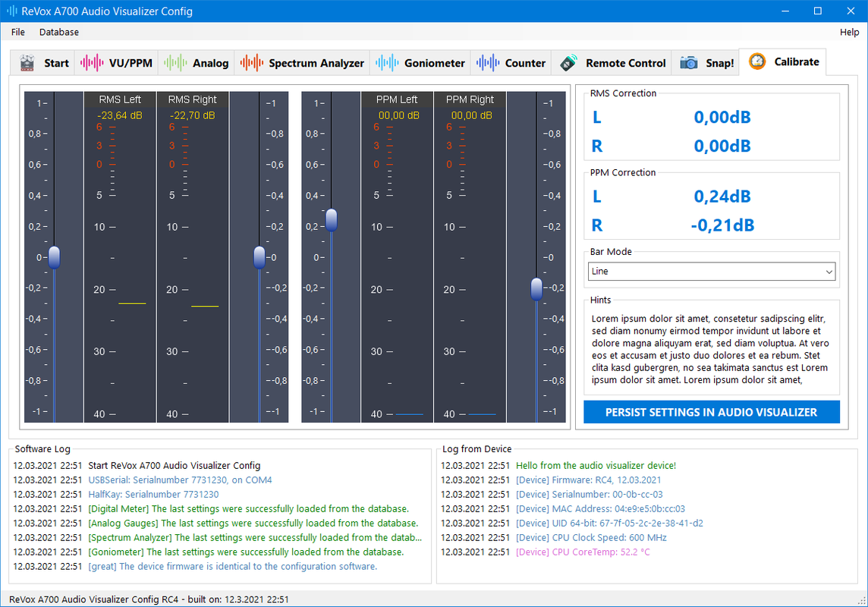Viewport: 868px width, 607px height.
Task: Open the File menu
Action: (18, 32)
